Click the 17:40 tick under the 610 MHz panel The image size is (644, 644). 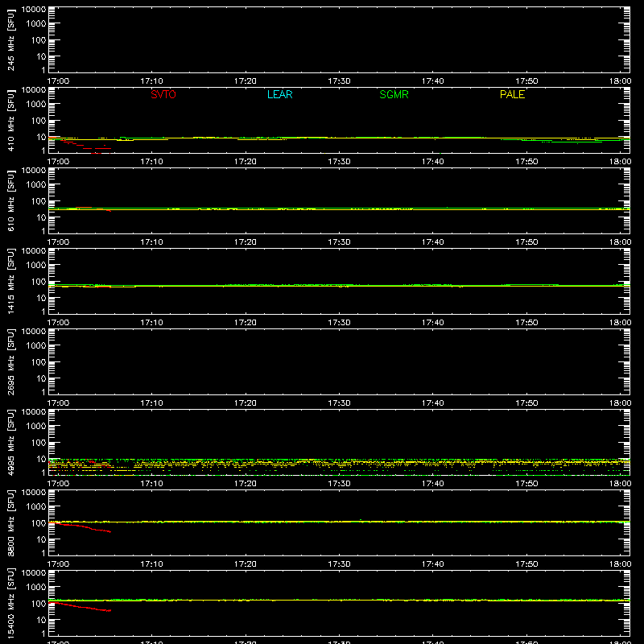pyautogui.click(x=432, y=242)
